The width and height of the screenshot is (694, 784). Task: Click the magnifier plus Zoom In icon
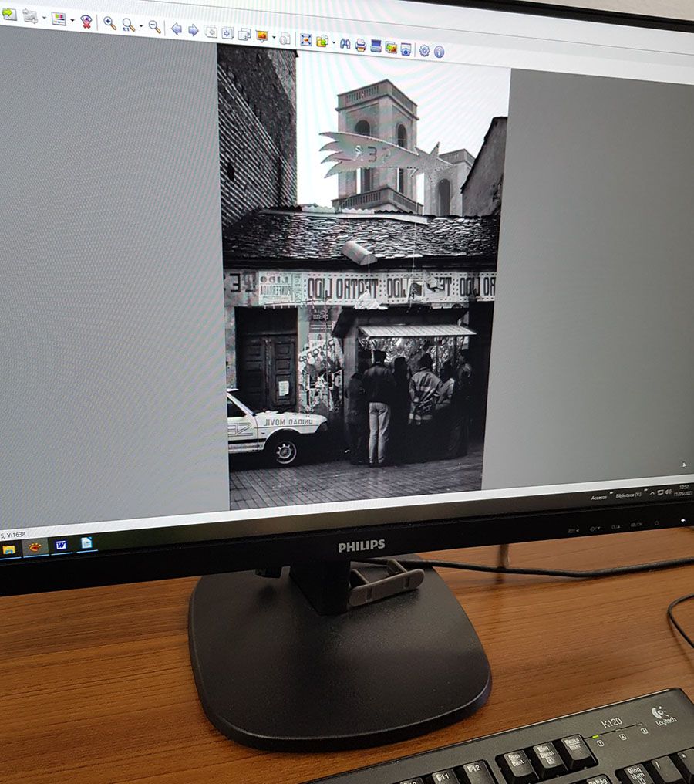click(109, 23)
